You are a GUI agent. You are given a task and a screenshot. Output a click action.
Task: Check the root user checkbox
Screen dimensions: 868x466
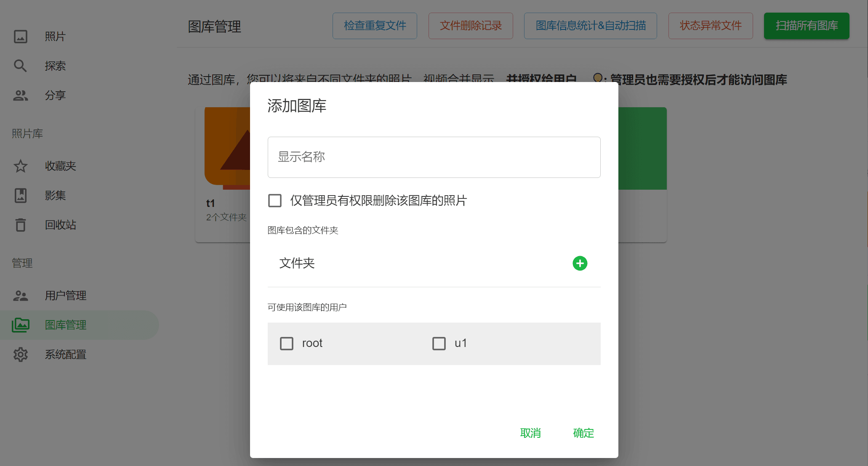click(x=287, y=344)
